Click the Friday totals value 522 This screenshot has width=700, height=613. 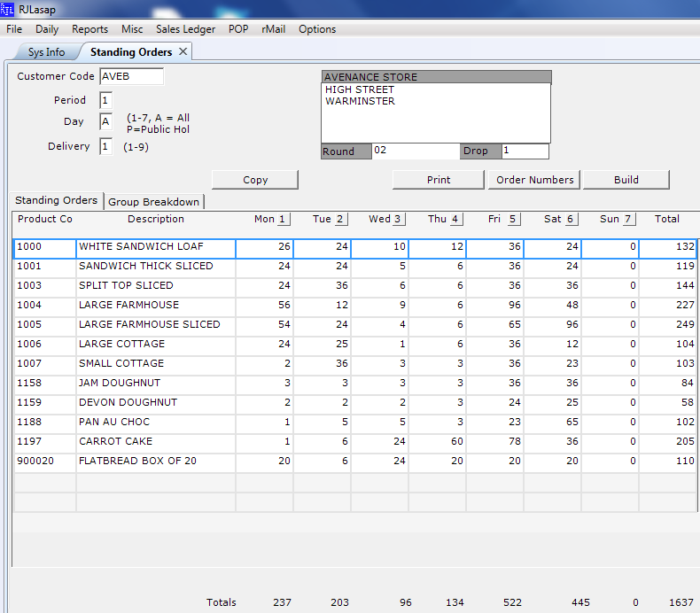click(x=512, y=602)
